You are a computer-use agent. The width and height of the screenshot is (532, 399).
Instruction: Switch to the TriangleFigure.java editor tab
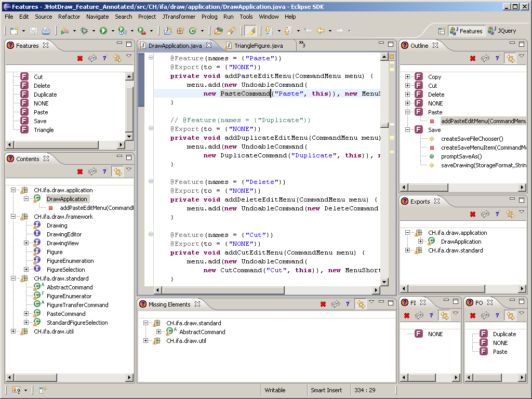coord(258,46)
